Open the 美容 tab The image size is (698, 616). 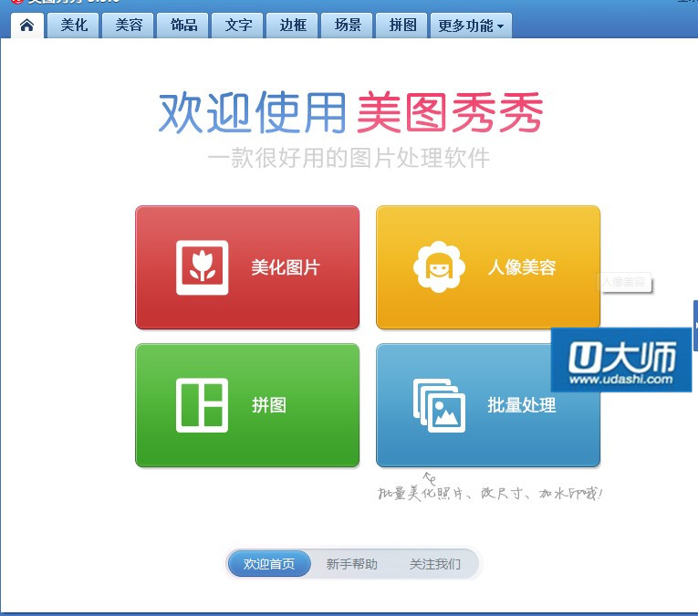129,26
